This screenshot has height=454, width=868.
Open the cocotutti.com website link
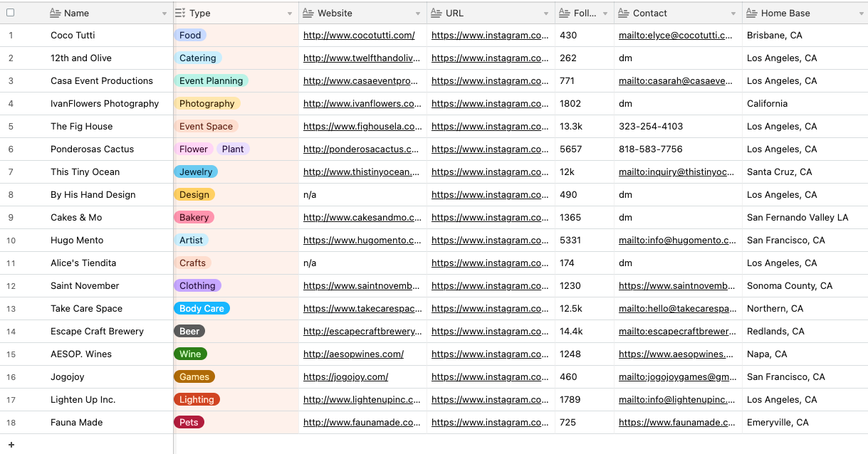coord(359,35)
